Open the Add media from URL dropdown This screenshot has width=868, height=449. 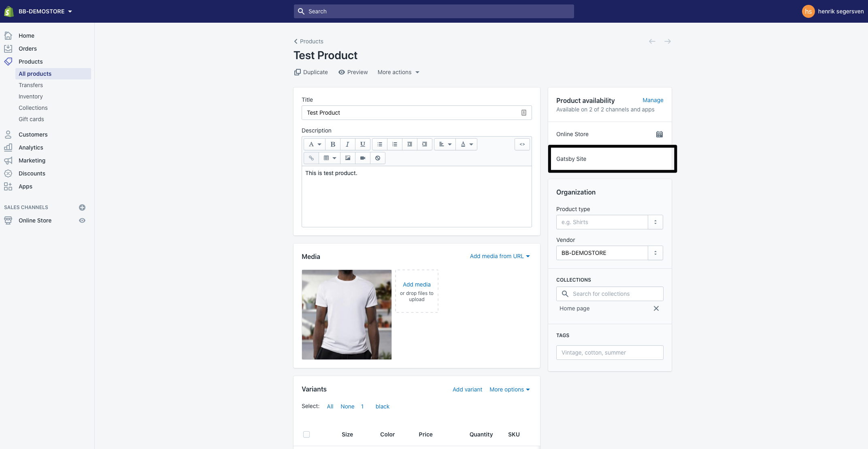[x=500, y=256]
